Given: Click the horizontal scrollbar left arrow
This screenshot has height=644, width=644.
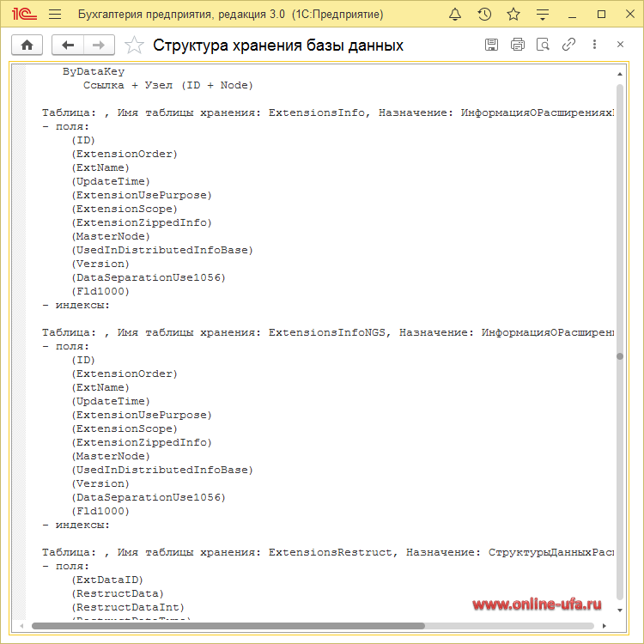Looking at the screenshot, I should 21,626.
